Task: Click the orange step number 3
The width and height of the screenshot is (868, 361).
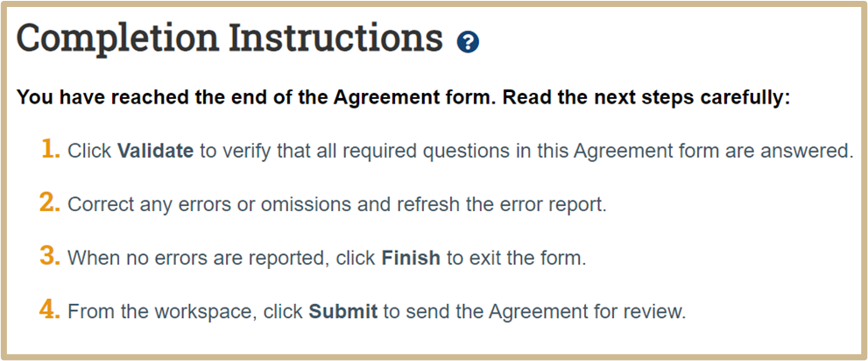Action: click(50, 257)
